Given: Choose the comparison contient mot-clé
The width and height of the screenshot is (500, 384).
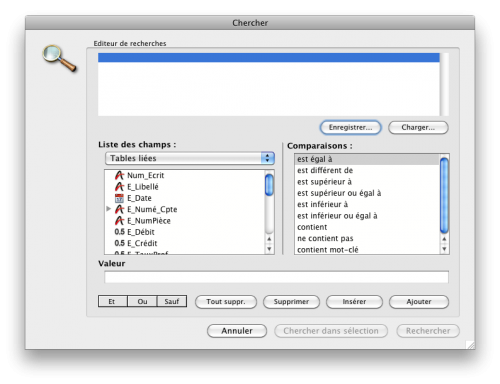Looking at the screenshot, I should click(x=367, y=250).
